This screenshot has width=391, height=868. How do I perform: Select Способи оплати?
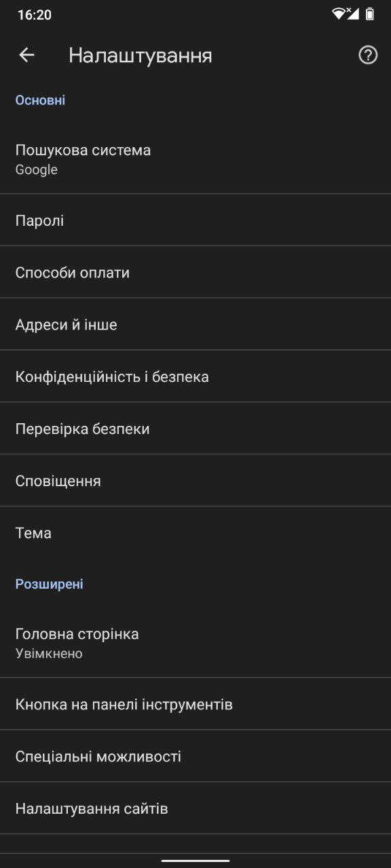point(195,273)
